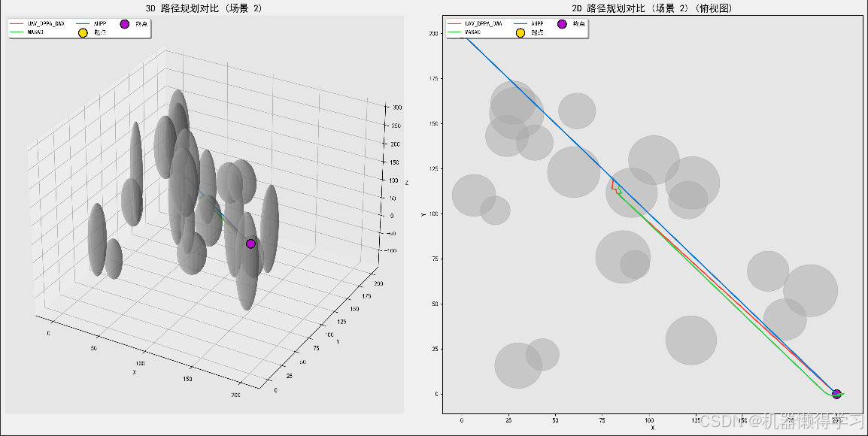Click the purple endpoint marker in the 3D plot
The height and width of the screenshot is (436, 868).
tap(250, 244)
